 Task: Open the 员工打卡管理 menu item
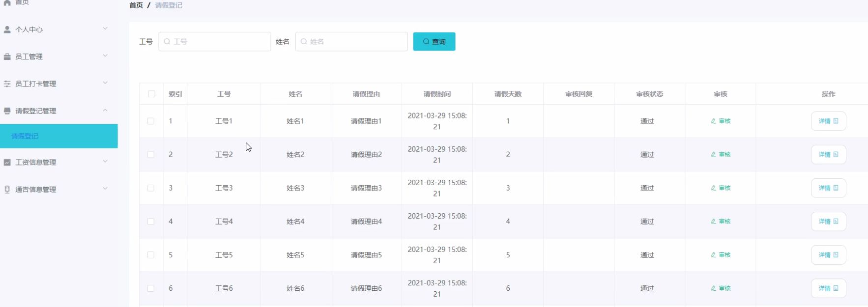coord(59,84)
